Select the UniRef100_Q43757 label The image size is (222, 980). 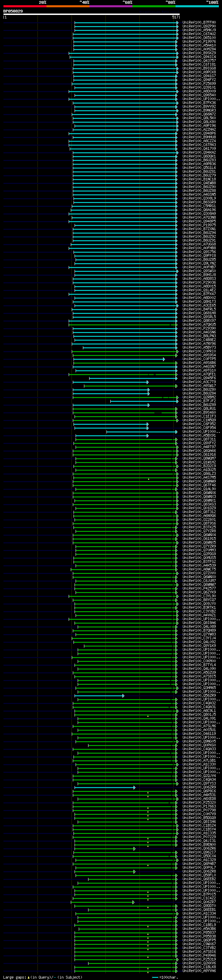(199, 60)
